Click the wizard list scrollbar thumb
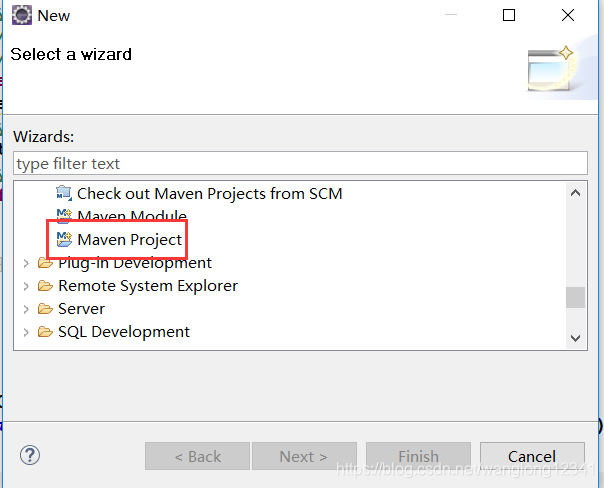This screenshot has width=604, height=488. pyautogui.click(x=575, y=297)
